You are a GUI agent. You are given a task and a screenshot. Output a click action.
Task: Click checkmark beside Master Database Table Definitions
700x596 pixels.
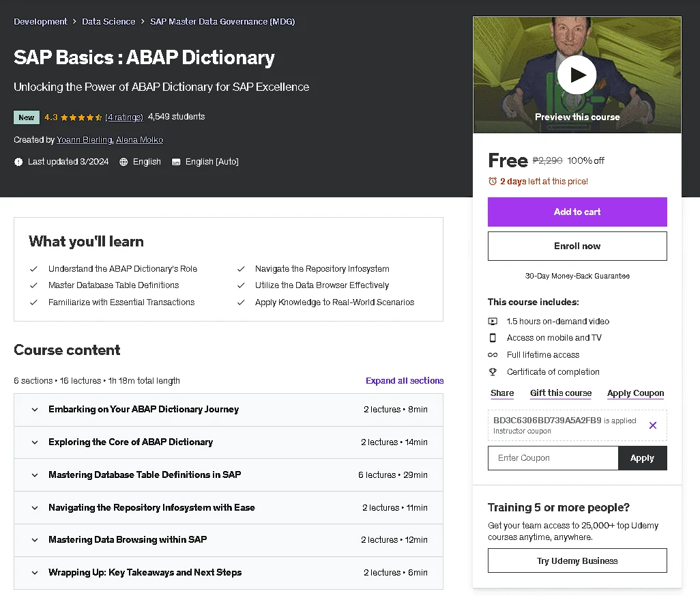(x=33, y=285)
